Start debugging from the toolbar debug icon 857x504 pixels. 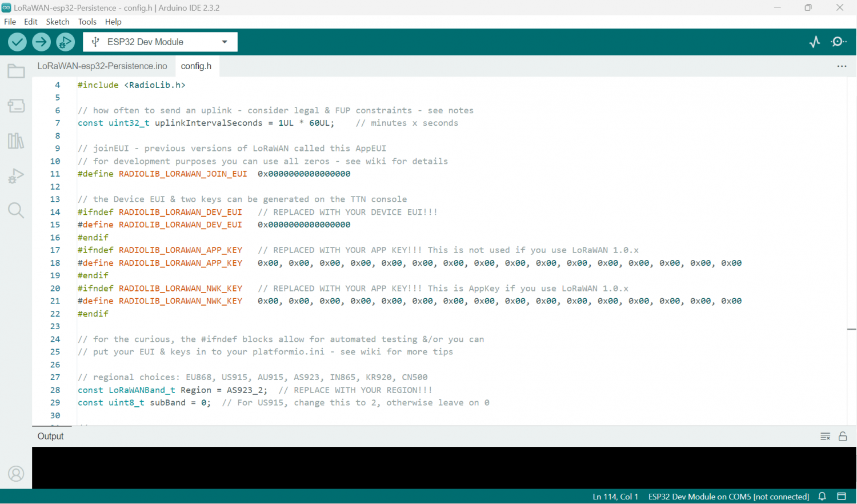[65, 42]
